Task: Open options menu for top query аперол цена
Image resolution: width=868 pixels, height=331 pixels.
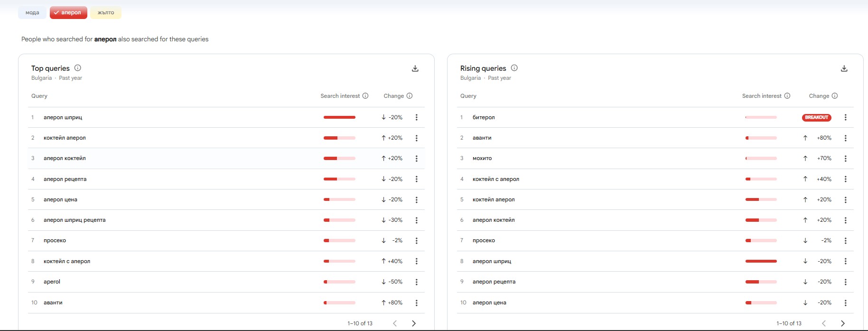Action: point(417,200)
